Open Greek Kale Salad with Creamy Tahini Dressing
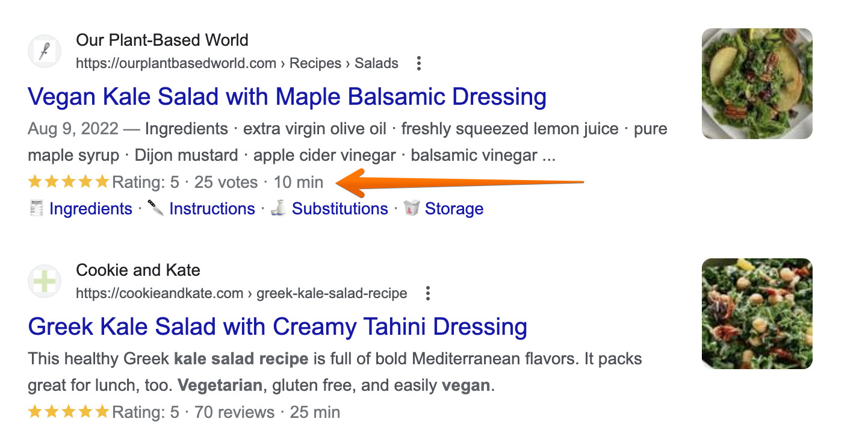The width and height of the screenshot is (868, 448). tap(277, 327)
